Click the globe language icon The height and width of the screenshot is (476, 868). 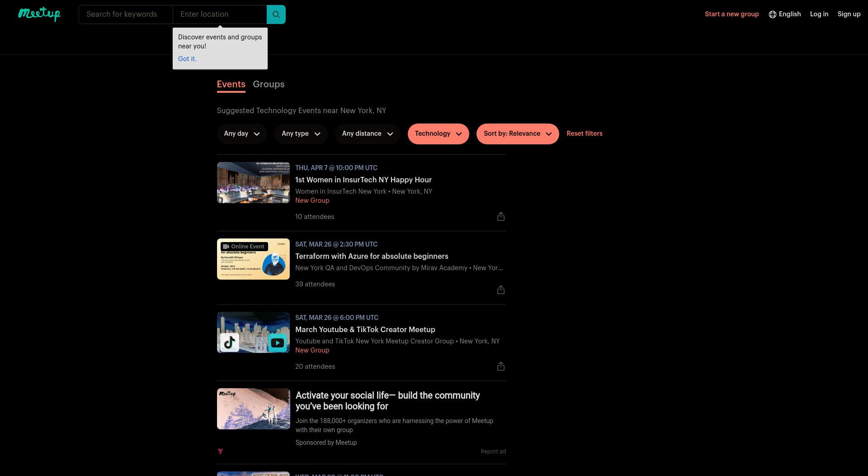click(773, 14)
